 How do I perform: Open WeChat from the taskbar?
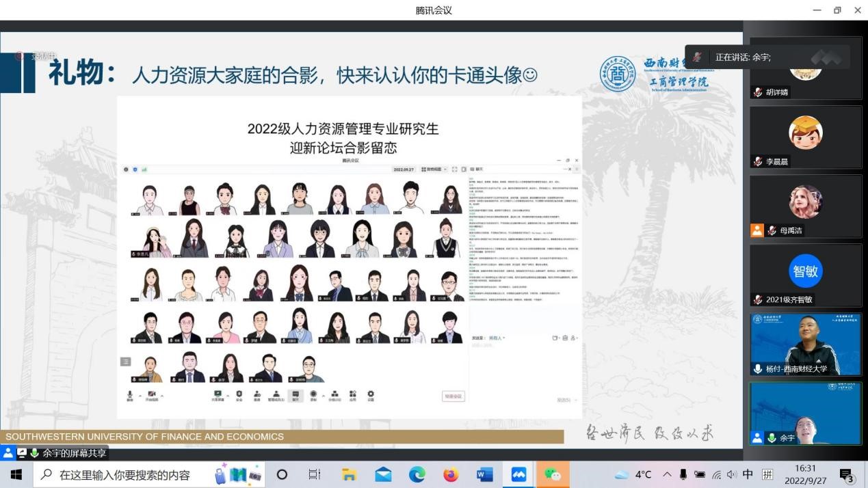[553, 474]
